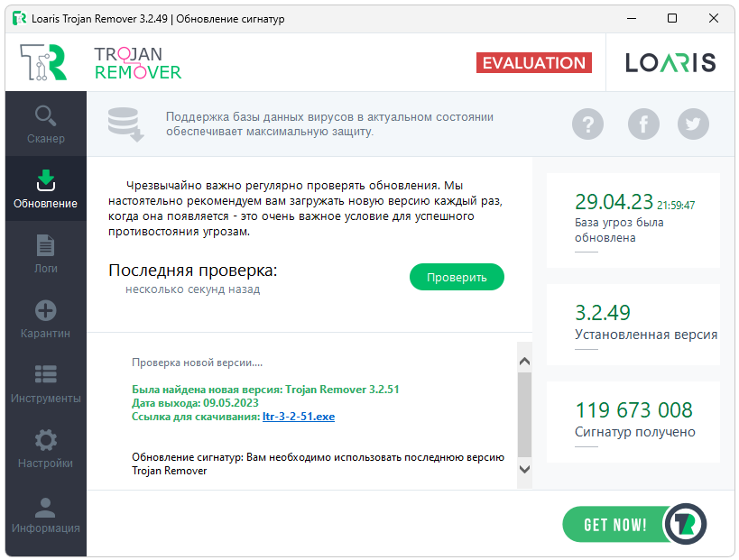Maximize the Loaris Trojan Remover window
Image resolution: width=739 pixels, height=560 pixels.
(x=672, y=18)
